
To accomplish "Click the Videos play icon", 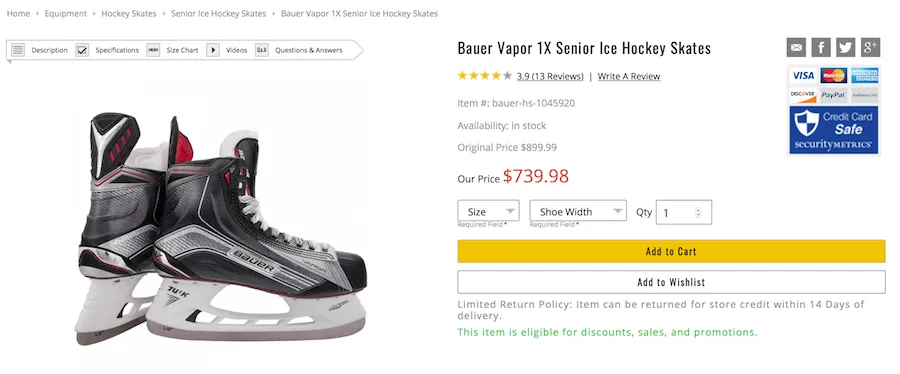I will (213, 50).
